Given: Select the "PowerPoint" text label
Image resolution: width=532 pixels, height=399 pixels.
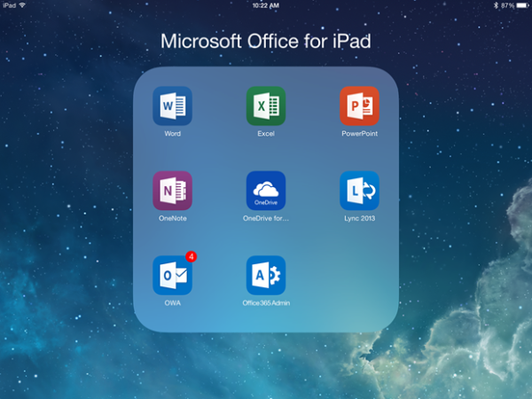Looking at the screenshot, I should pos(359,134).
